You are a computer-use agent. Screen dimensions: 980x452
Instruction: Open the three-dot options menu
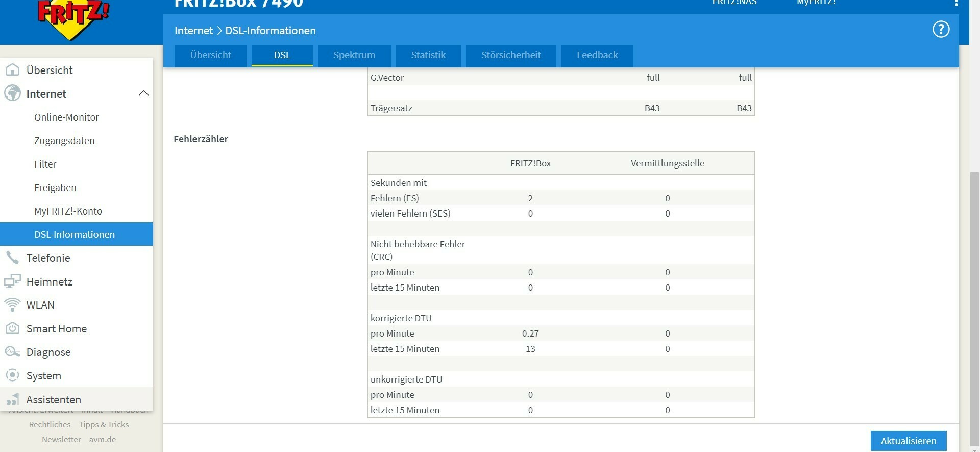[x=956, y=3]
